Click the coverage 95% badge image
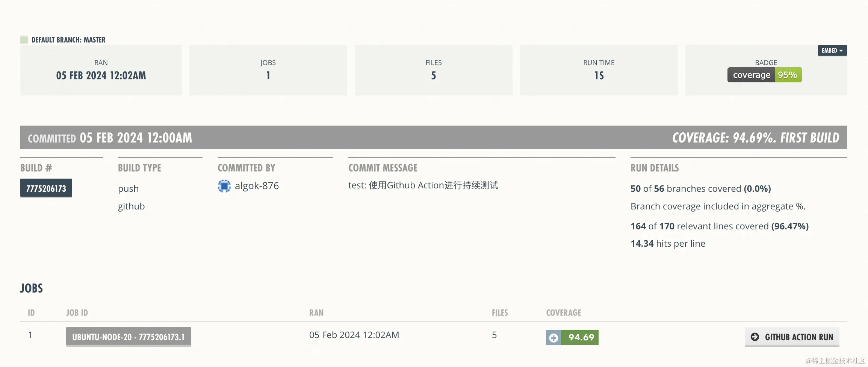 click(764, 75)
